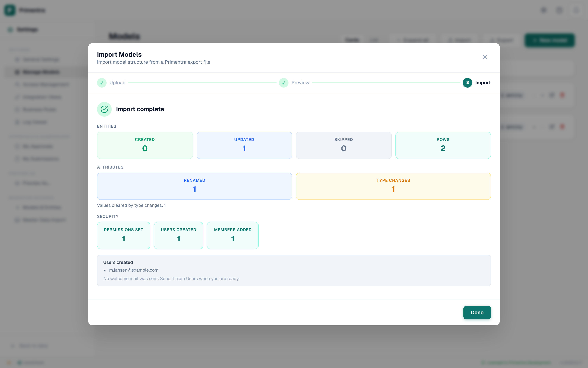The width and height of the screenshot is (588, 368).
Task: Click the 'Import Models' dialog title
Action: [119, 54]
